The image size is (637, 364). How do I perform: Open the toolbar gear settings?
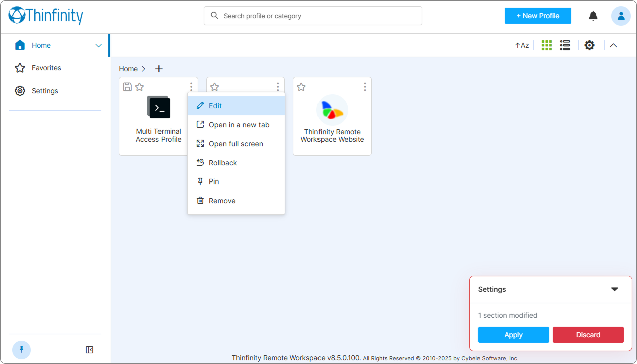(x=590, y=45)
